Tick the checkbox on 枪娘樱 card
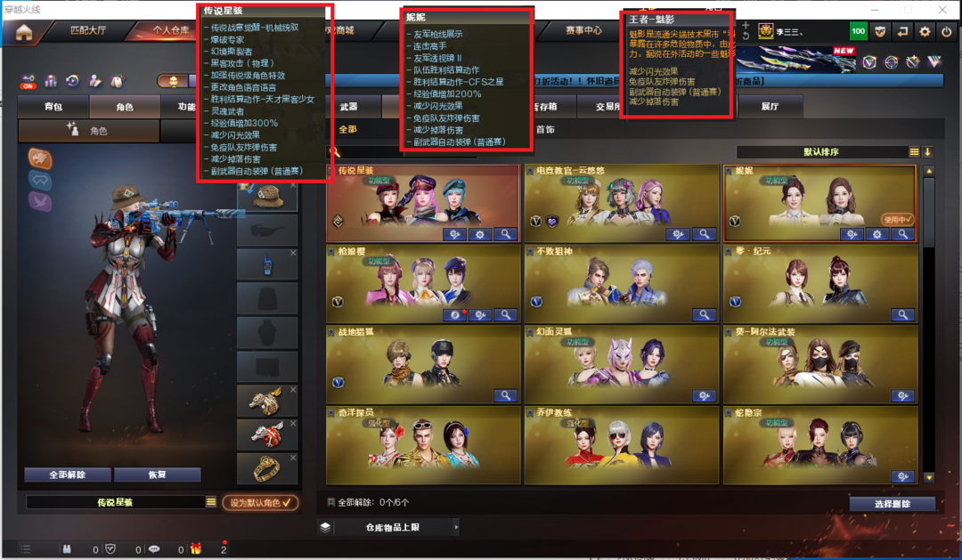 point(331,251)
